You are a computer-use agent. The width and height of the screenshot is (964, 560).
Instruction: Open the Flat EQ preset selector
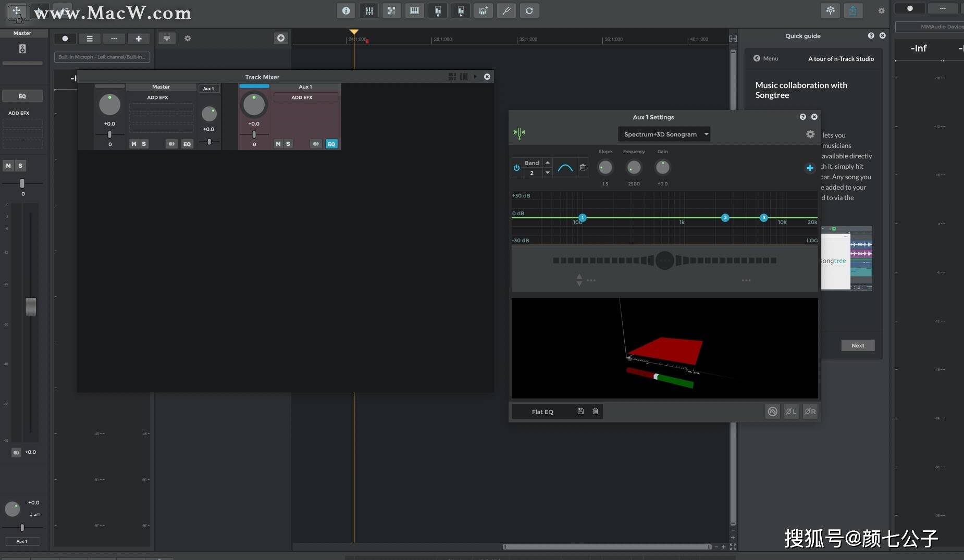[x=542, y=412]
